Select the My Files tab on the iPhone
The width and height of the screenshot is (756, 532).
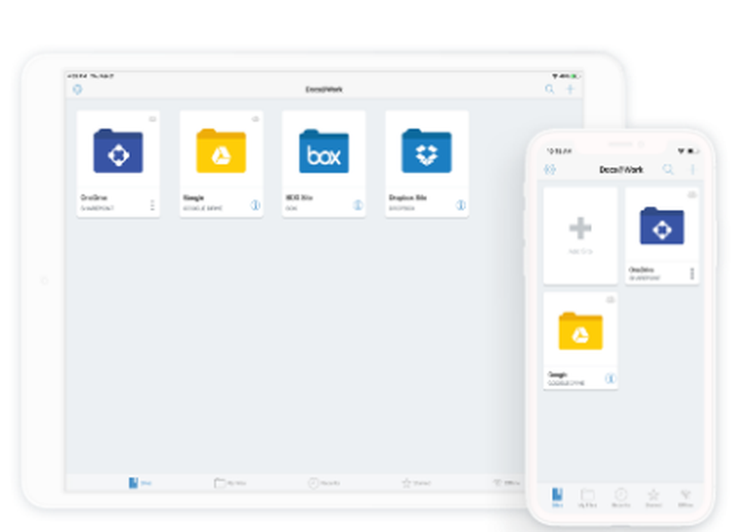(x=587, y=498)
